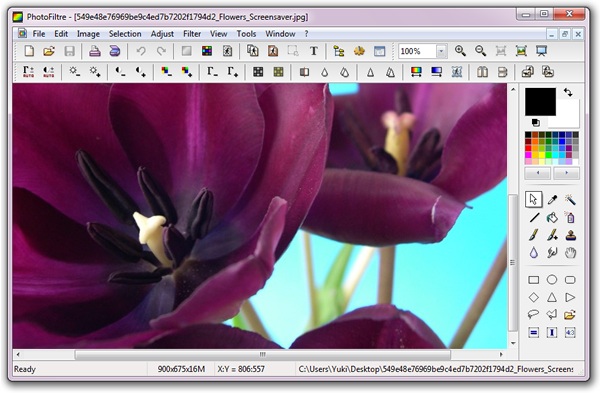Select the Paintbrush tool
This screenshot has height=393, width=600.
pyautogui.click(x=534, y=235)
